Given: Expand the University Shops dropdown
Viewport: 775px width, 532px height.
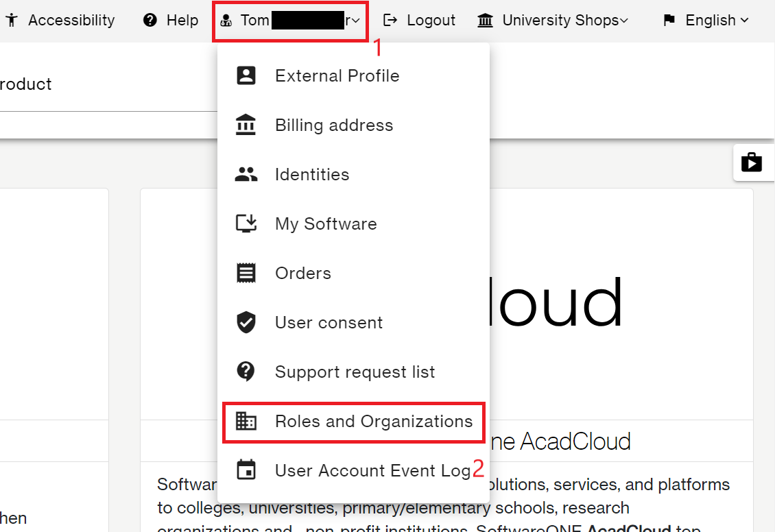Looking at the screenshot, I should tap(553, 21).
